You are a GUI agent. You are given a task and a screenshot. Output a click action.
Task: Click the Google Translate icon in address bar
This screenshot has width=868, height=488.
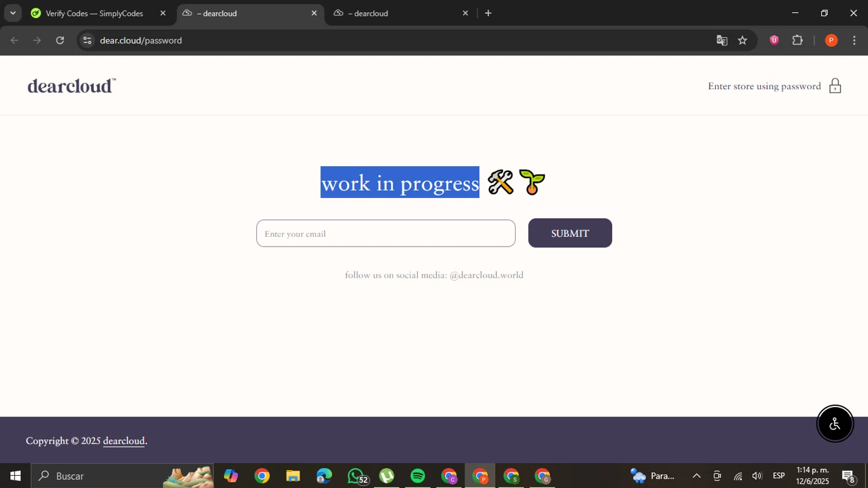[x=722, y=41]
